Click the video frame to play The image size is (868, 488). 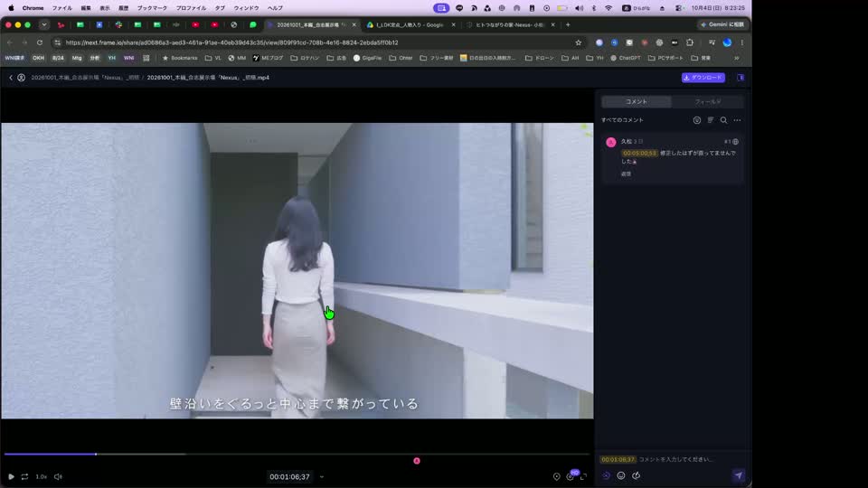click(x=297, y=270)
